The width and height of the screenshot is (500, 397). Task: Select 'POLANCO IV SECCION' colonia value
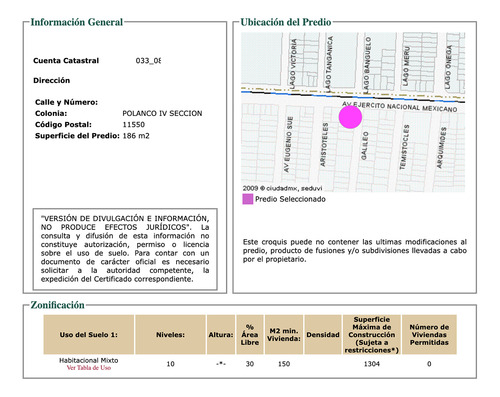(162, 113)
